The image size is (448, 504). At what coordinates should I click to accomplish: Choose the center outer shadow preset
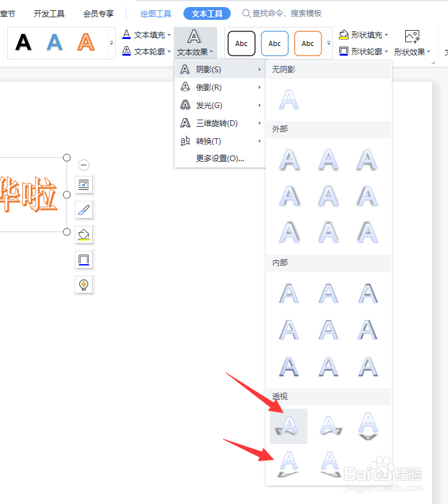(x=328, y=196)
